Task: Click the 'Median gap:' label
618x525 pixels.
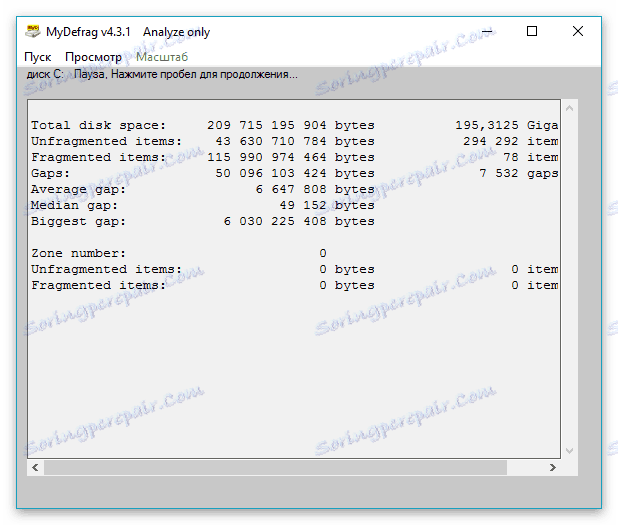Action: point(74,205)
